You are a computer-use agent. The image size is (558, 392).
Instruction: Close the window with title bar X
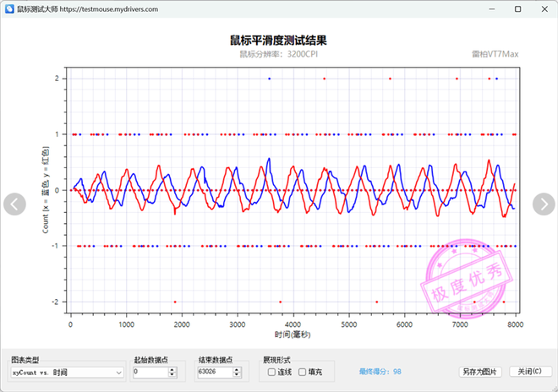[539, 8]
